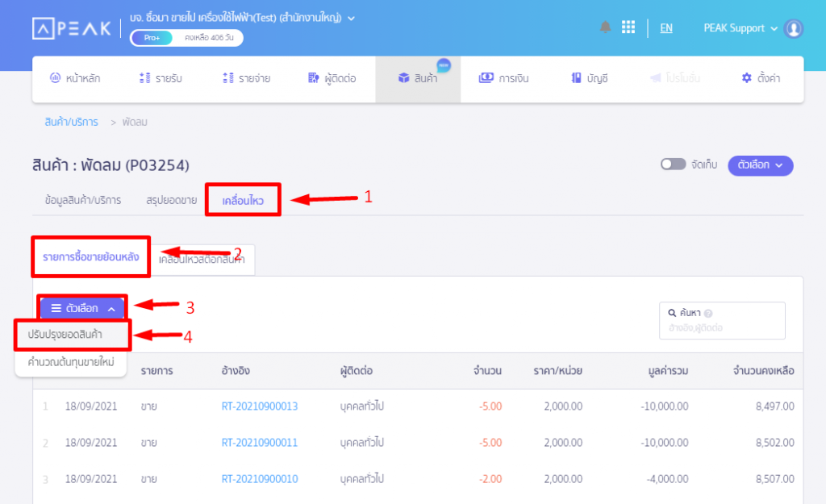
Task: Open the รายจ่าย menu
Action: [247, 78]
